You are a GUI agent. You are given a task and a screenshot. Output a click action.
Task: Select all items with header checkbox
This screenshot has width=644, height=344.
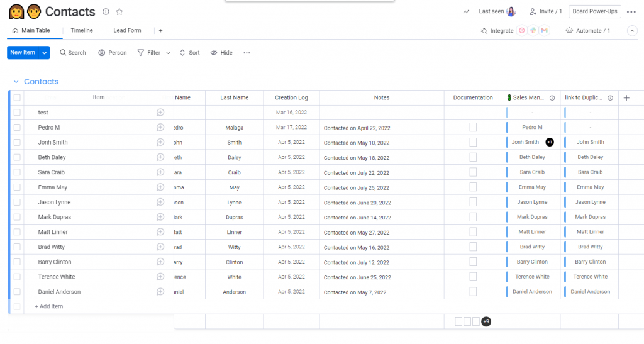(17, 97)
